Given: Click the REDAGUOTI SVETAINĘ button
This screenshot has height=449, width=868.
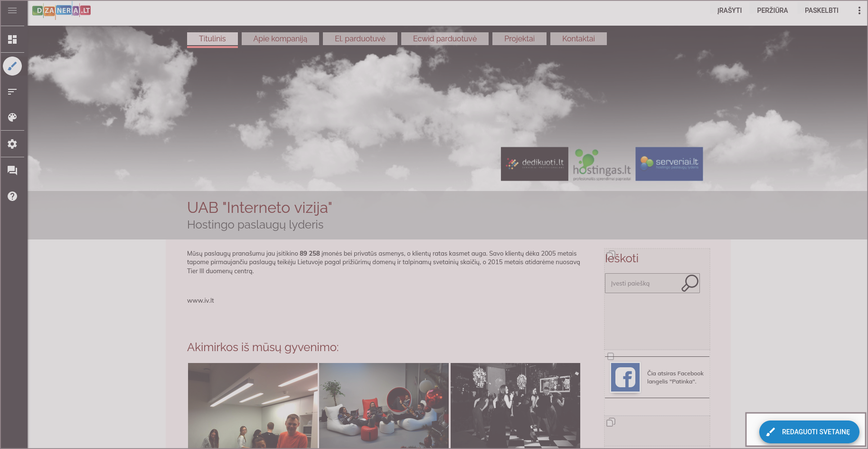Looking at the screenshot, I should (x=809, y=431).
